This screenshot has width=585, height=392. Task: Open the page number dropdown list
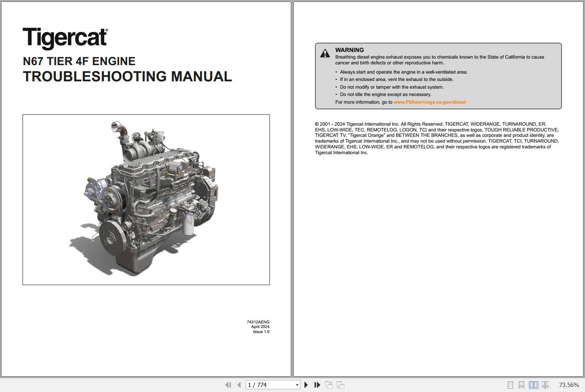297,385
